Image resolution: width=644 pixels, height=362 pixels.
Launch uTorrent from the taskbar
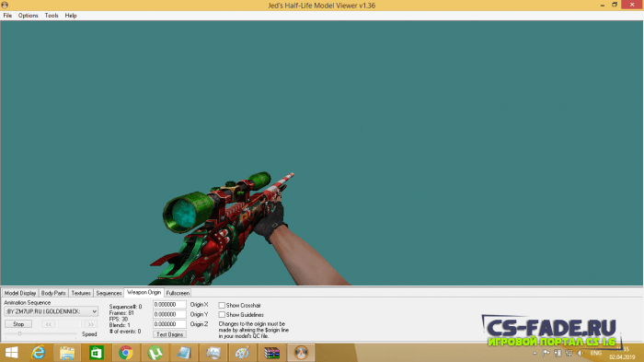pyautogui.click(x=155, y=353)
